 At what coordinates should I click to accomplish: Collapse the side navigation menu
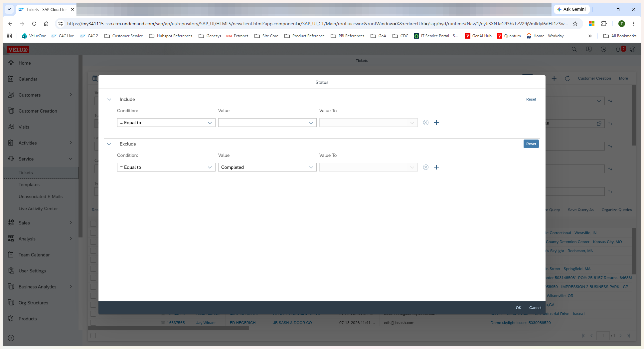tap(11, 338)
